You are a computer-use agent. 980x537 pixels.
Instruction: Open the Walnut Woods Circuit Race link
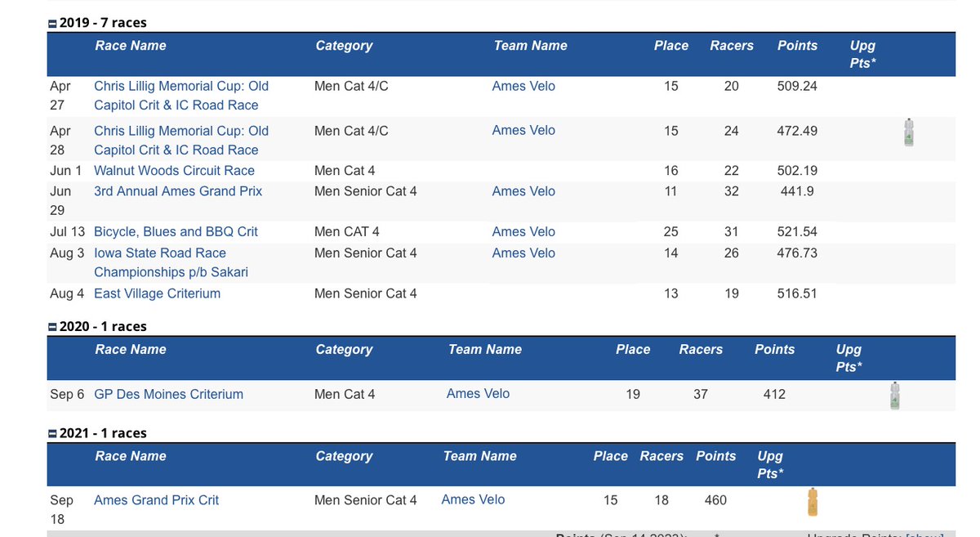click(x=174, y=171)
